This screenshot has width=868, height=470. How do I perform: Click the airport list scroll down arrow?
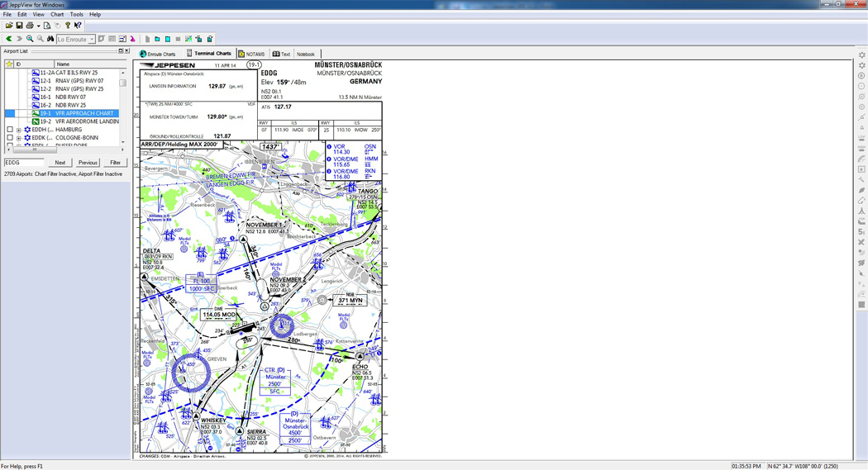[123, 141]
